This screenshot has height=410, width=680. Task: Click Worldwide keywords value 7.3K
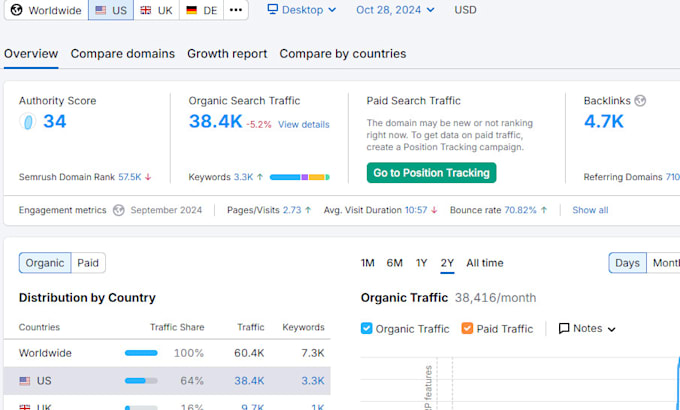coord(313,353)
